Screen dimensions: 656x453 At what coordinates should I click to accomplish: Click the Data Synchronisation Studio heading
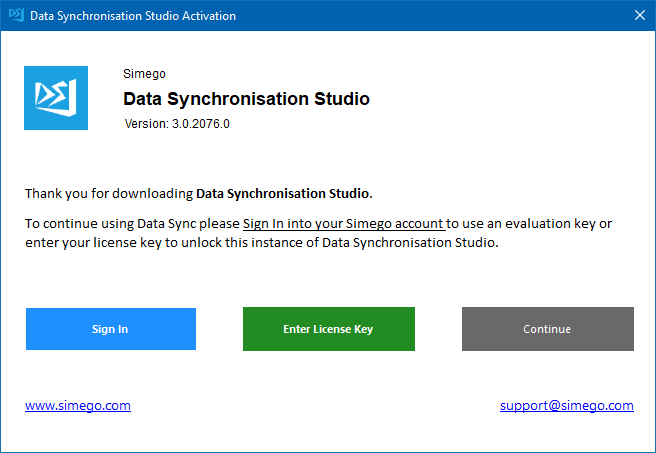click(246, 99)
